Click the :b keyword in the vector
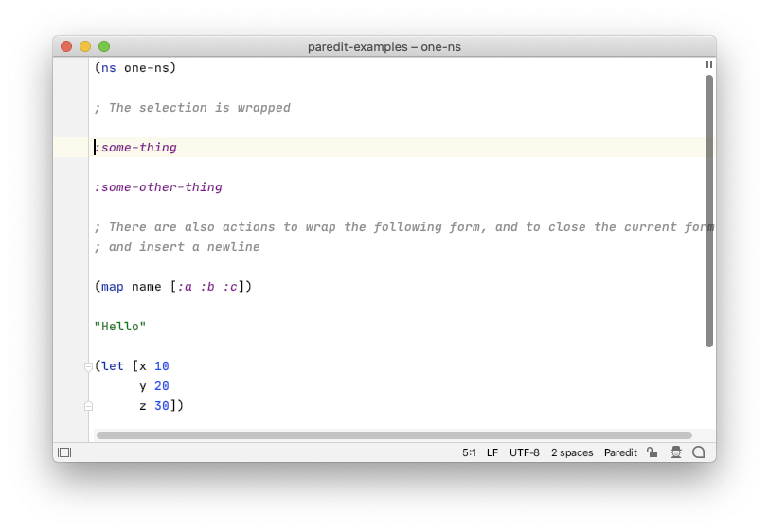The image size is (769, 532). click(x=207, y=287)
